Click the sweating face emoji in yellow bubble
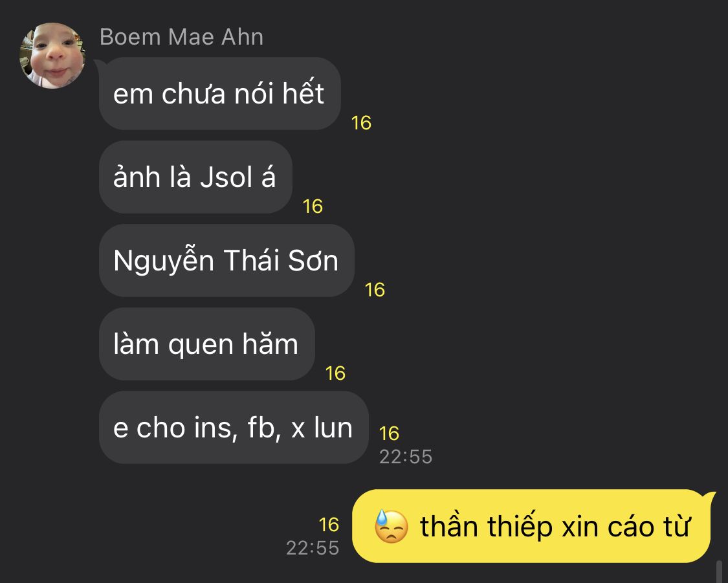Image resolution: width=728 pixels, height=583 pixels. (x=391, y=526)
